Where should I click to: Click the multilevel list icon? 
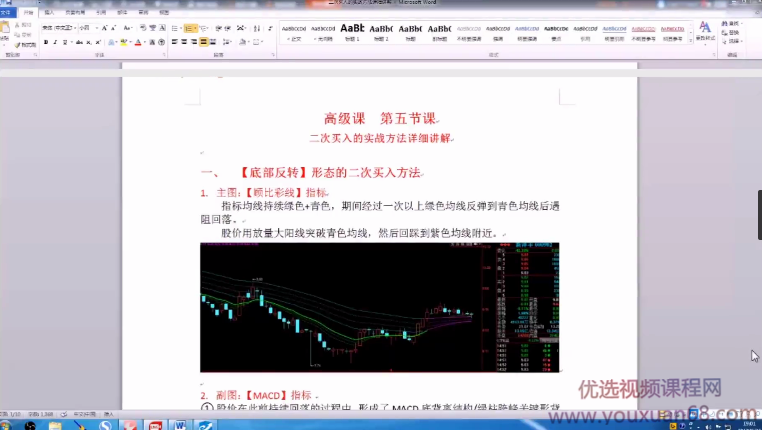203,28
